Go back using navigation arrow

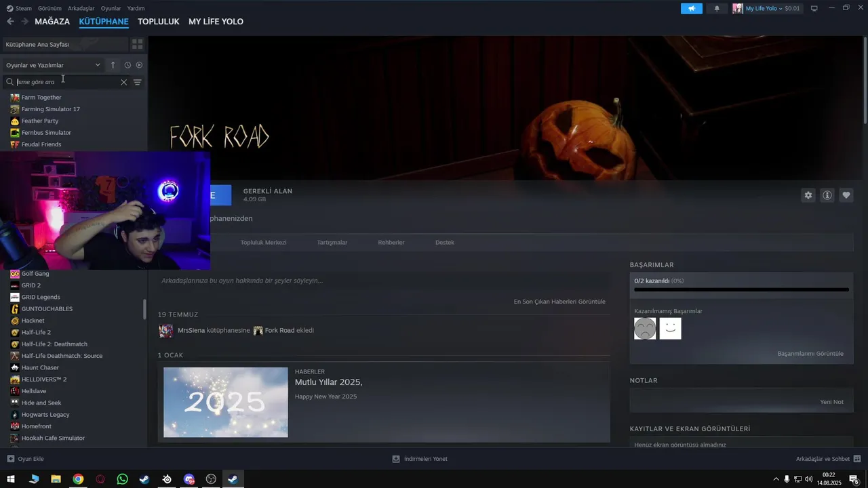click(10, 22)
